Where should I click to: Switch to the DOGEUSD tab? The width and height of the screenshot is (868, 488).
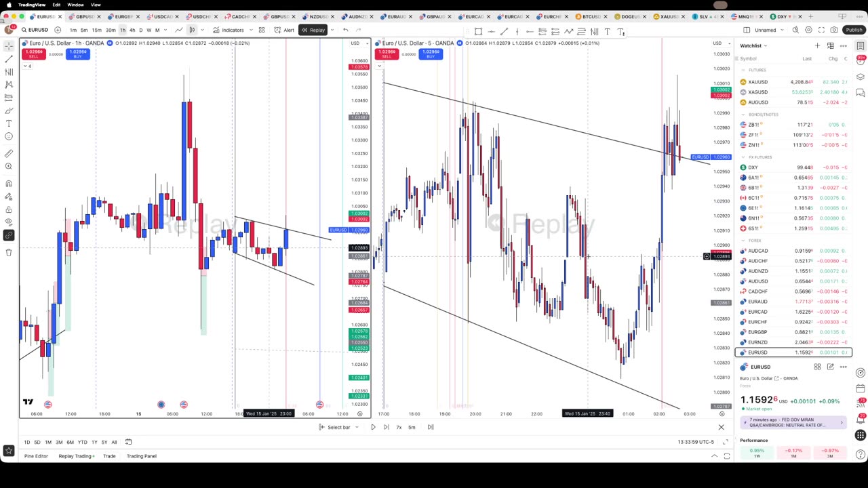point(631,16)
